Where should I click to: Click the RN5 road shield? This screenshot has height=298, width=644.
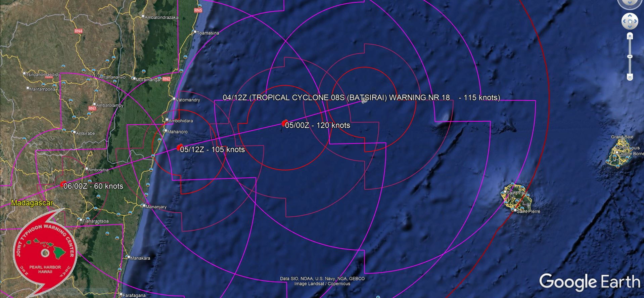coord(198,10)
